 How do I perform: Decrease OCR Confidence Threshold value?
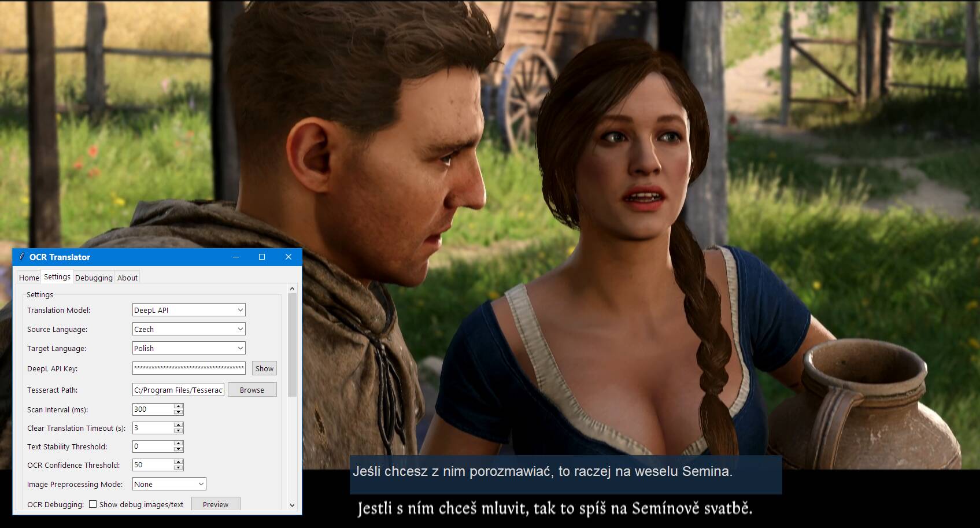coord(179,468)
